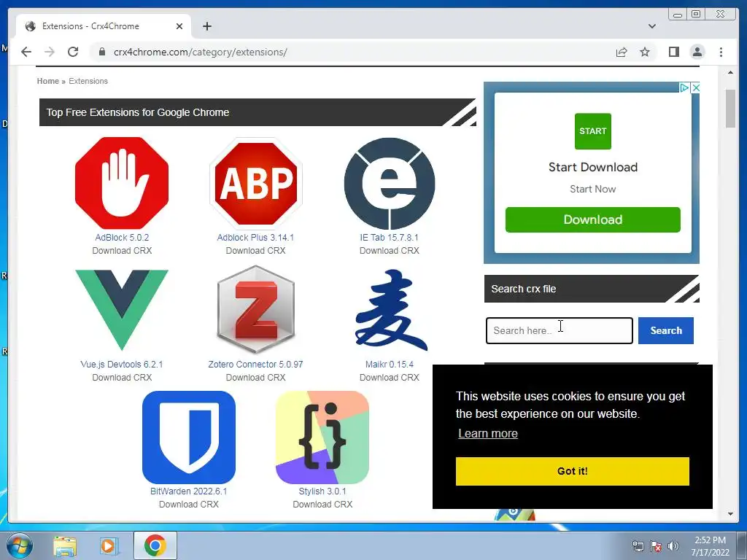Click the scrollbar down arrow
This screenshot has height=560, width=747.
pos(730,514)
